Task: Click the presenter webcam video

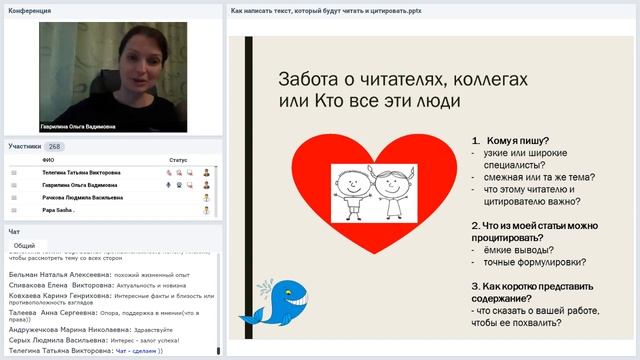Action: (x=113, y=77)
